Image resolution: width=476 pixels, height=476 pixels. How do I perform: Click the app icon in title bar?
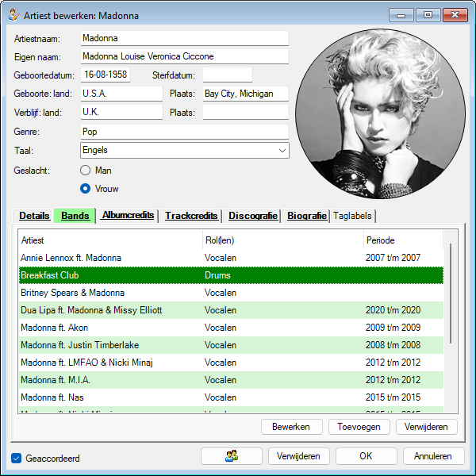[13, 15]
